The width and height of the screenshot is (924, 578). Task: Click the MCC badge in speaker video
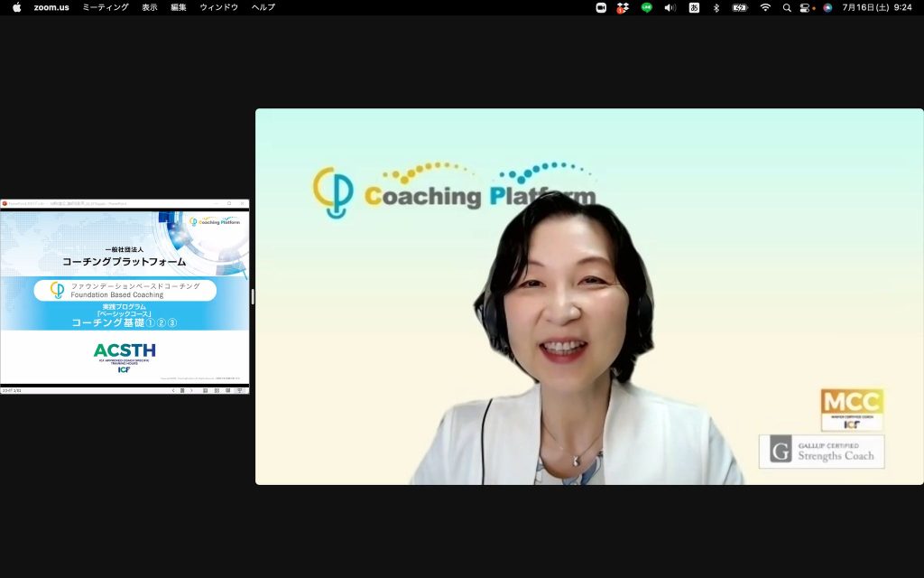[x=852, y=409]
